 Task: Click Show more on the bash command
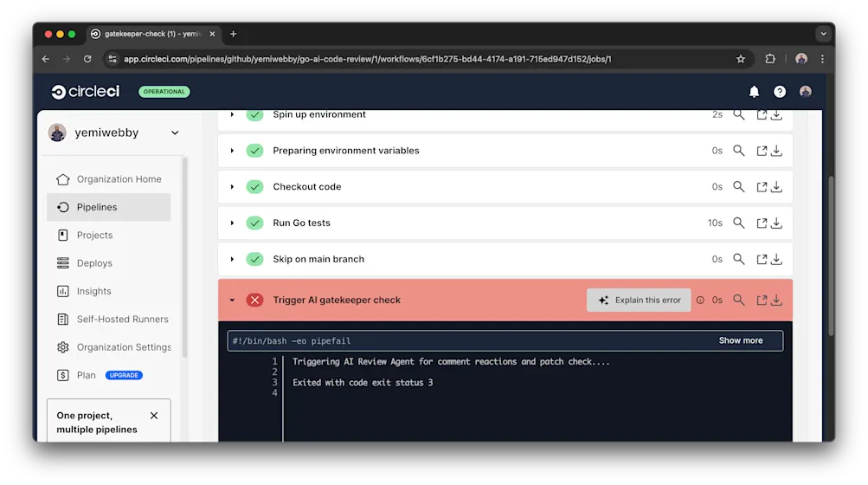click(x=741, y=340)
